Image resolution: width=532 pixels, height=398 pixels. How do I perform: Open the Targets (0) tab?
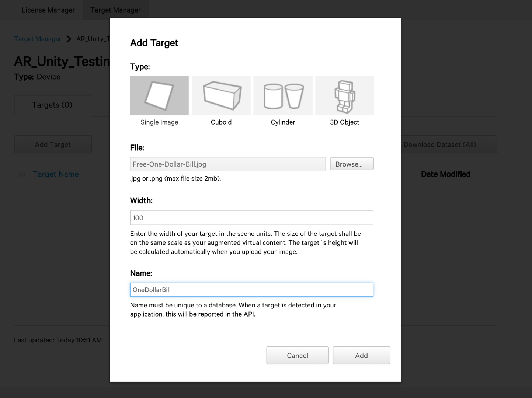click(x=52, y=105)
